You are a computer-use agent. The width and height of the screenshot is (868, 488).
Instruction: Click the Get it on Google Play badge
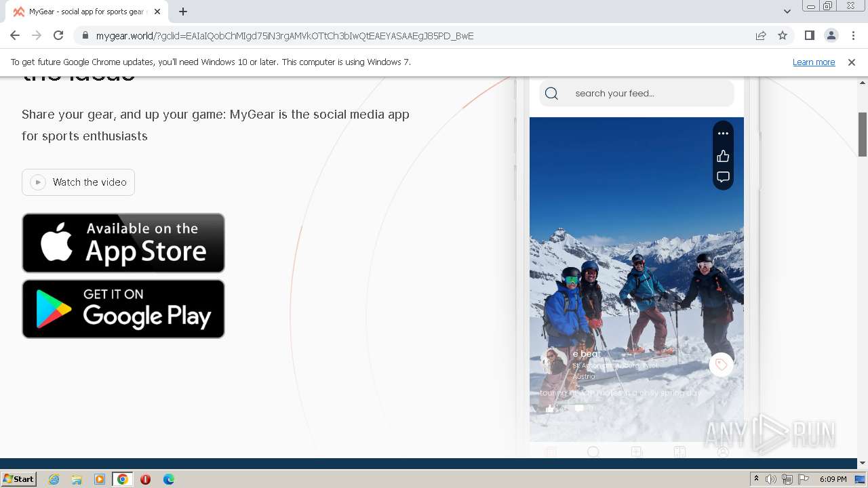coord(123,308)
